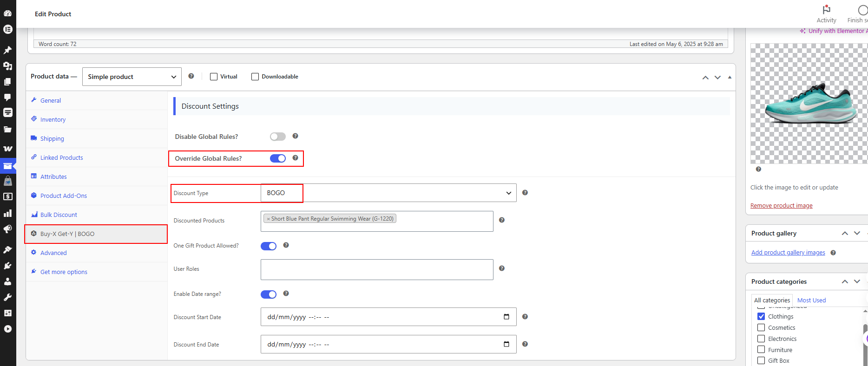Screen dimensions: 868x366
Task: Click help icon next to Disable Global Rules
Action: 295,136
